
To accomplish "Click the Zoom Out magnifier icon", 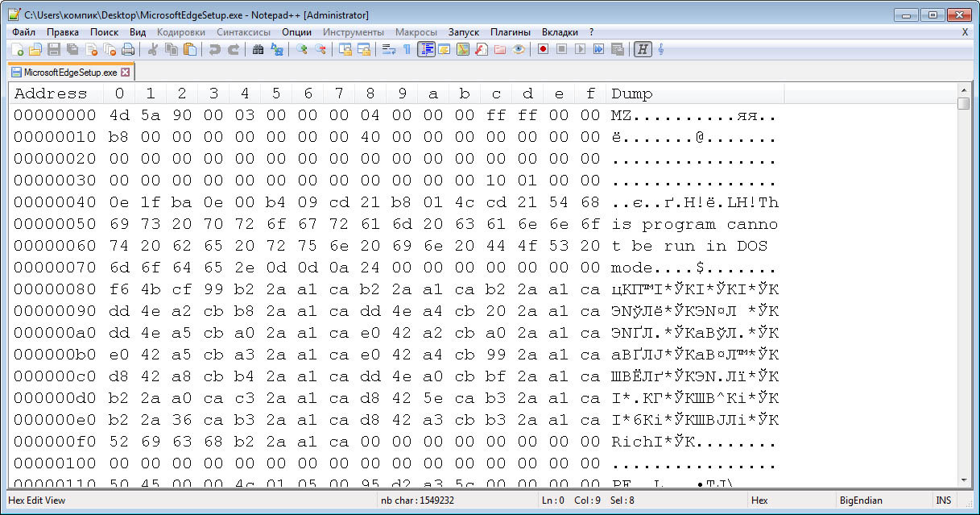I will tap(320, 49).
